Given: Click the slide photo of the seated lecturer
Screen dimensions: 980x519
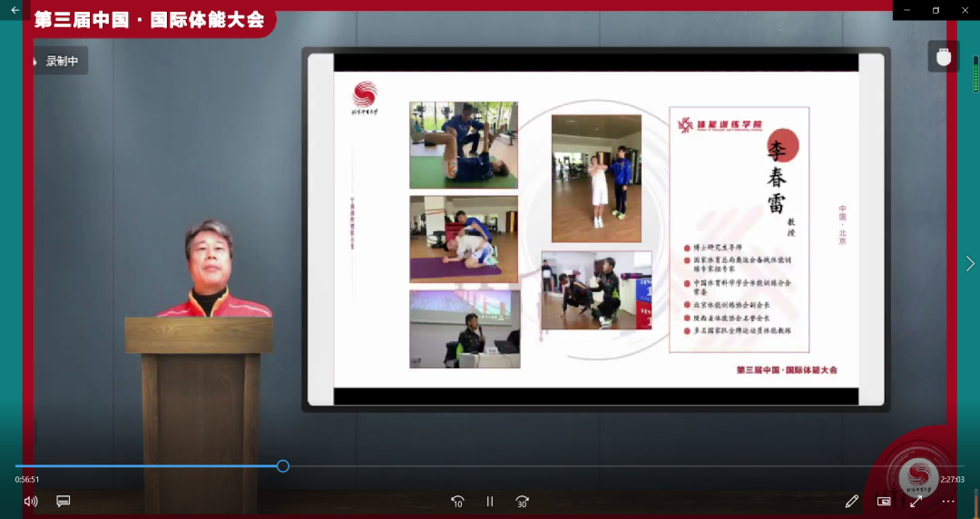Looking at the screenshot, I should click(465, 328).
